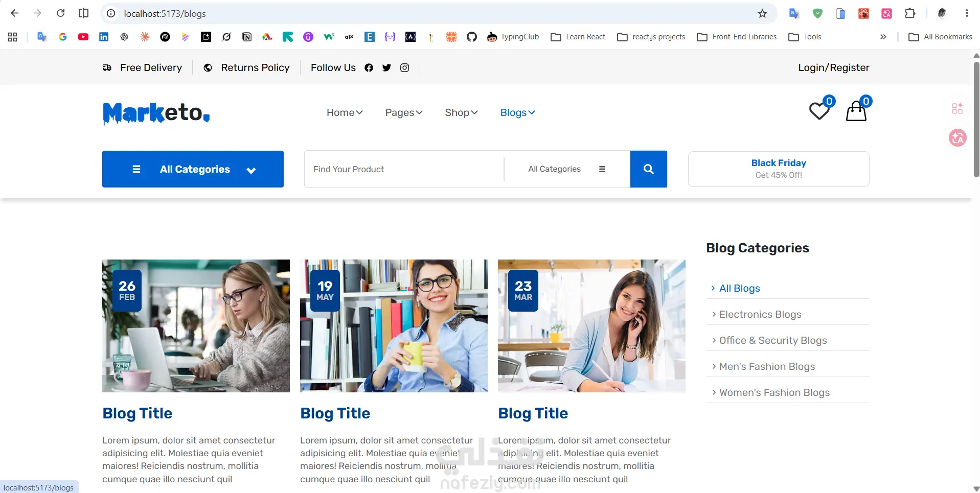Open the LinkedIn bookmark

tap(104, 37)
